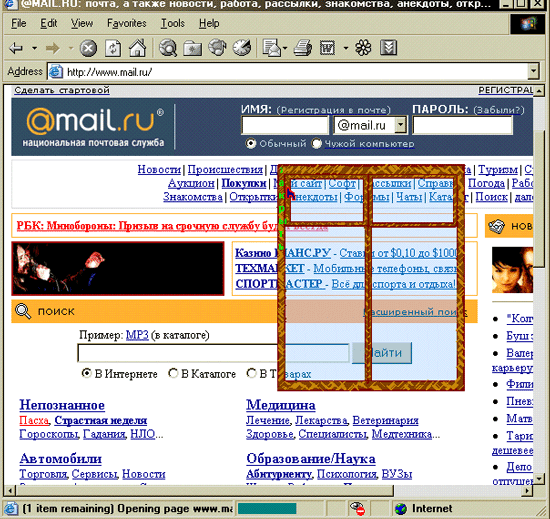The width and height of the screenshot is (550, 519).
Task: Click the vertical green закрыть text on popup
Action: pyautogui.click(x=281, y=208)
